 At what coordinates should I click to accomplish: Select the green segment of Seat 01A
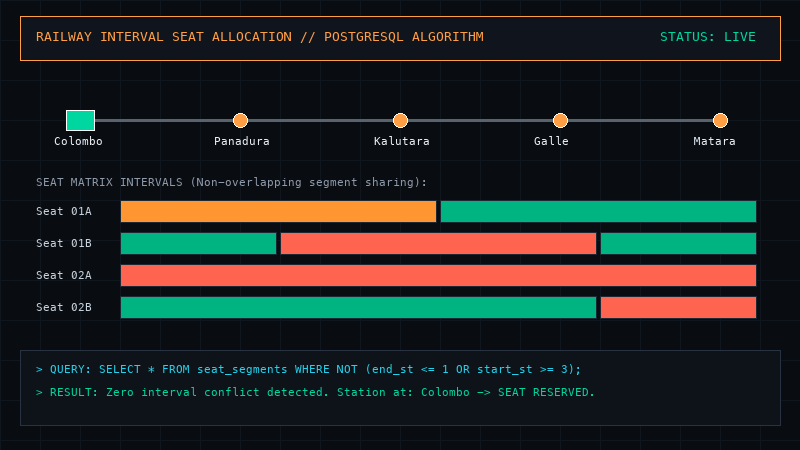pos(598,211)
